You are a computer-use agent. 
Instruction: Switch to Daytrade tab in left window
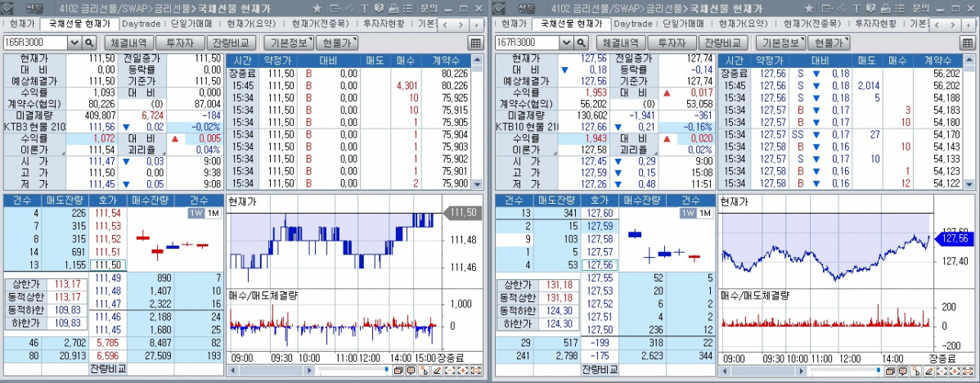[142, 24]
